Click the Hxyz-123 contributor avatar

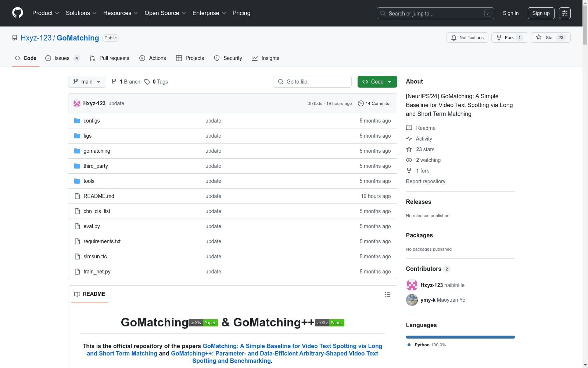(x=412, y=285)
